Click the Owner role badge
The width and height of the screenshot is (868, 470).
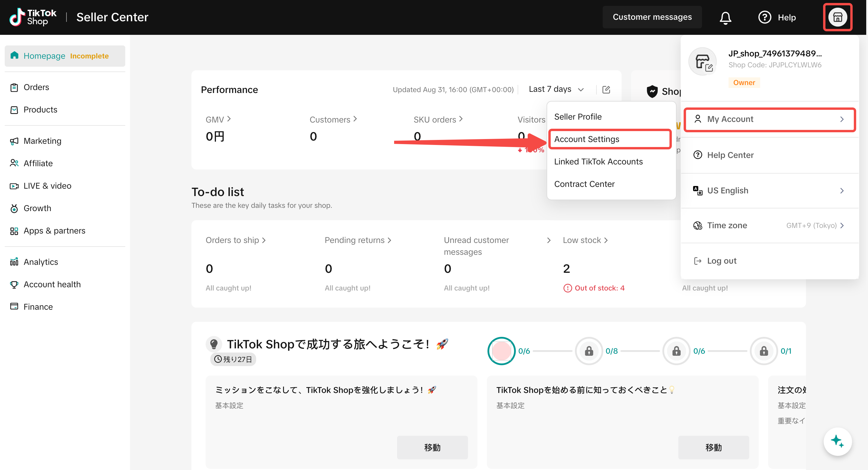(x=744, y=83)
